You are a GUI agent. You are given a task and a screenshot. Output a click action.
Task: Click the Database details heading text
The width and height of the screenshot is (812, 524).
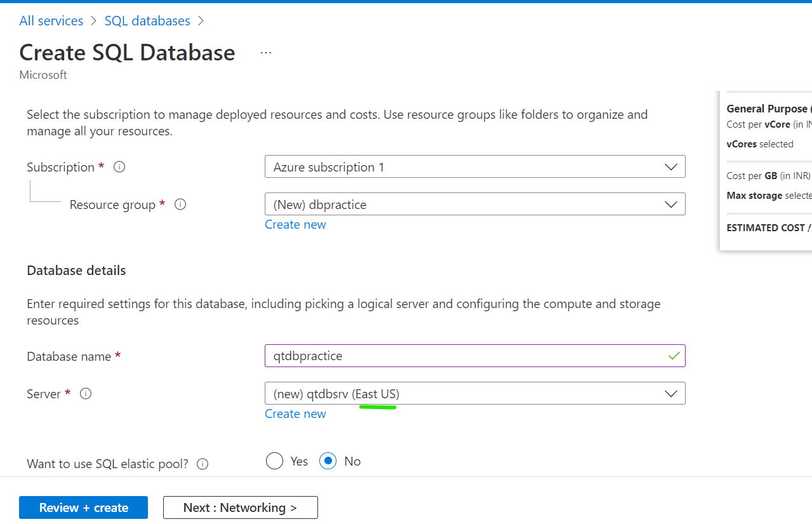(x=76, y=271)
